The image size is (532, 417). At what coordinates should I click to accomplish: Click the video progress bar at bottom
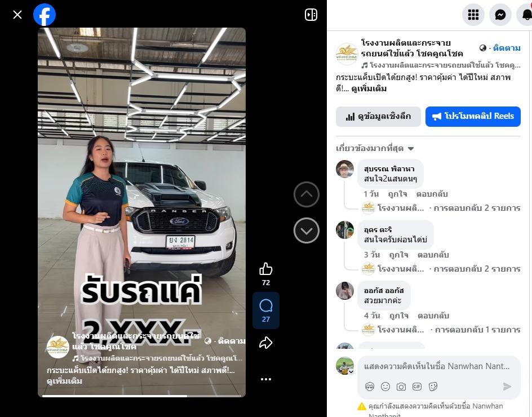click(x=141, y=396)
